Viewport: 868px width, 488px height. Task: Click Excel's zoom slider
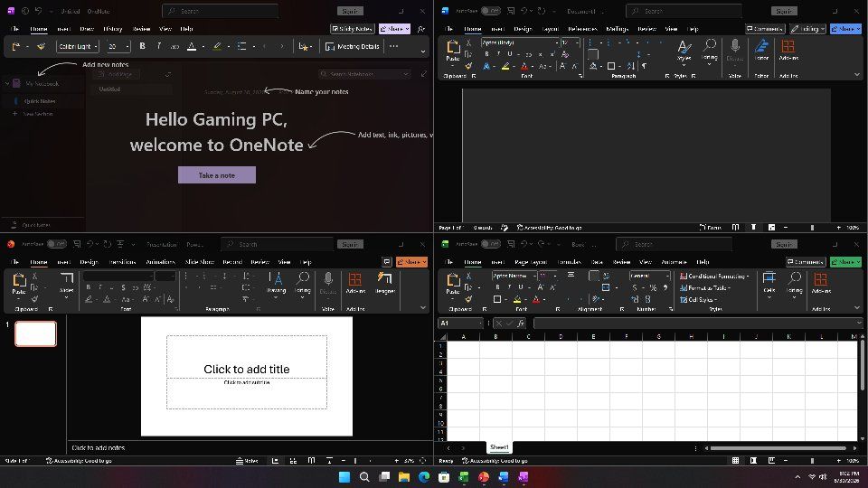pyautogui.click(x=812, y=460)
